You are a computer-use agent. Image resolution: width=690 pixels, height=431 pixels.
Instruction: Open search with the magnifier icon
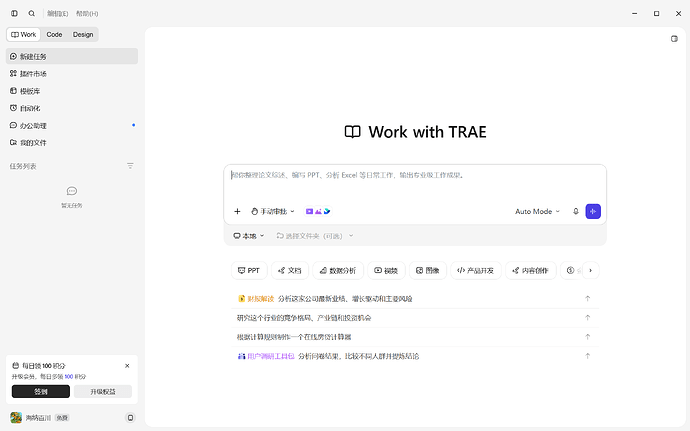tap(32, 14)
